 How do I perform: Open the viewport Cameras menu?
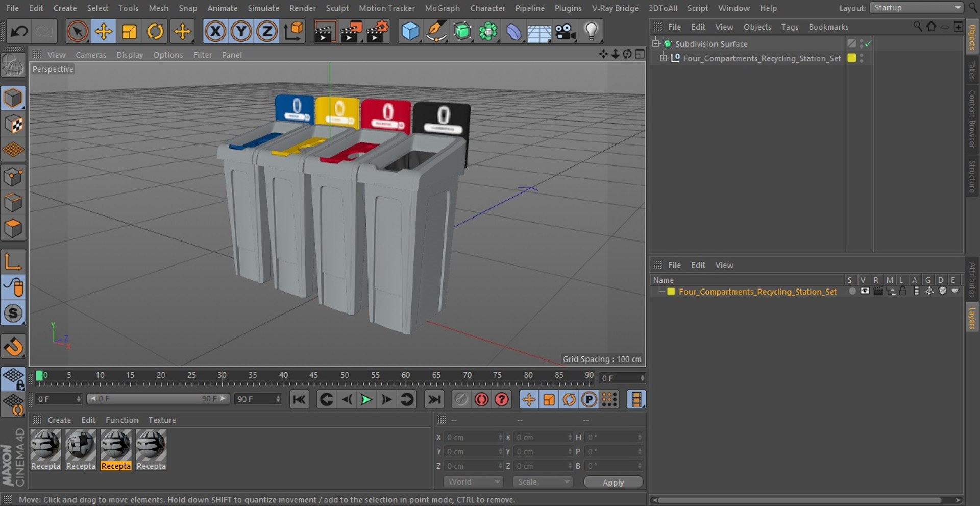pos(91,55)
